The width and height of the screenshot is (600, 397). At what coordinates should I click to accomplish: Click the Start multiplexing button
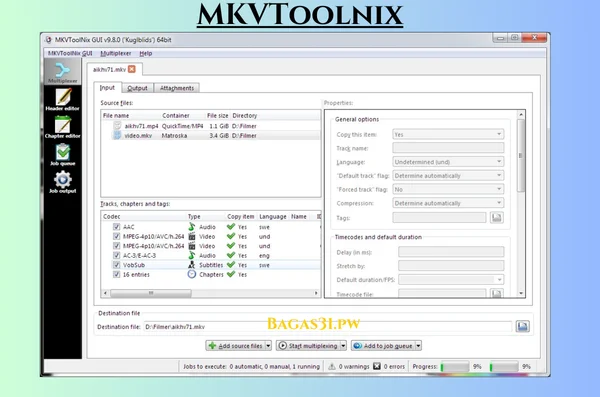point(308,346)
